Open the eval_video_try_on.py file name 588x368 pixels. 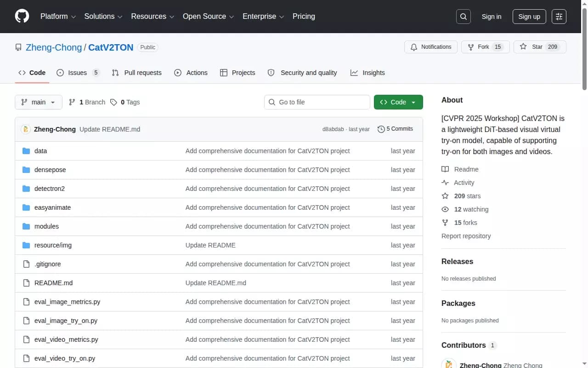pyautogui.click(x=65, y=358)
